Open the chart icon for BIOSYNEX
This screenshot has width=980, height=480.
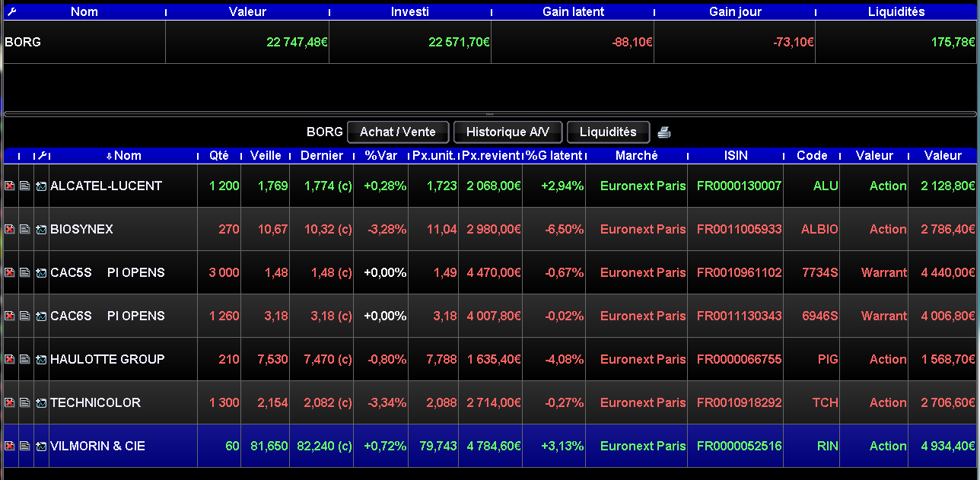[41, 229]
